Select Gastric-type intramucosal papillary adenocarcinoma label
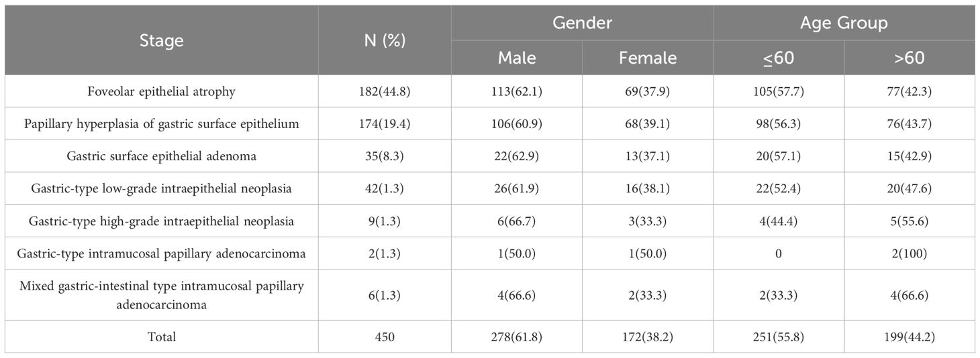 click(161, 253)
